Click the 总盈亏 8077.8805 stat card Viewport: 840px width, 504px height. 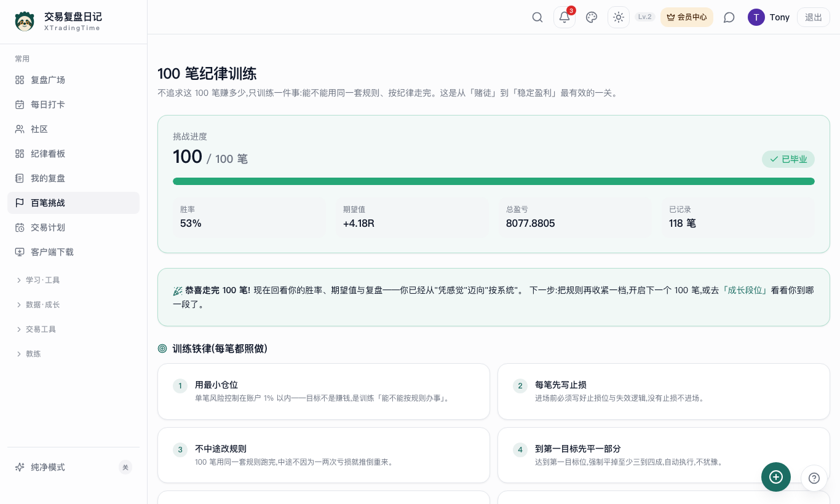pyautogui.click(x=575, y=217)
